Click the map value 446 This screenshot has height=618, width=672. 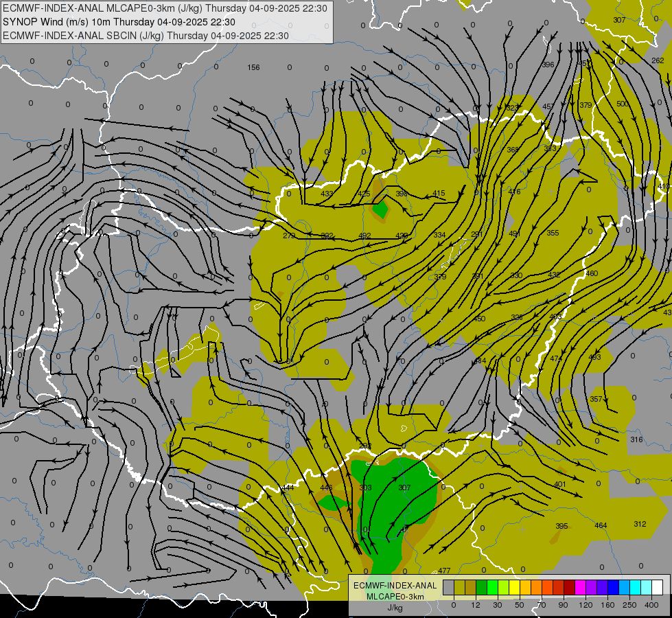[x=326, y=488]
